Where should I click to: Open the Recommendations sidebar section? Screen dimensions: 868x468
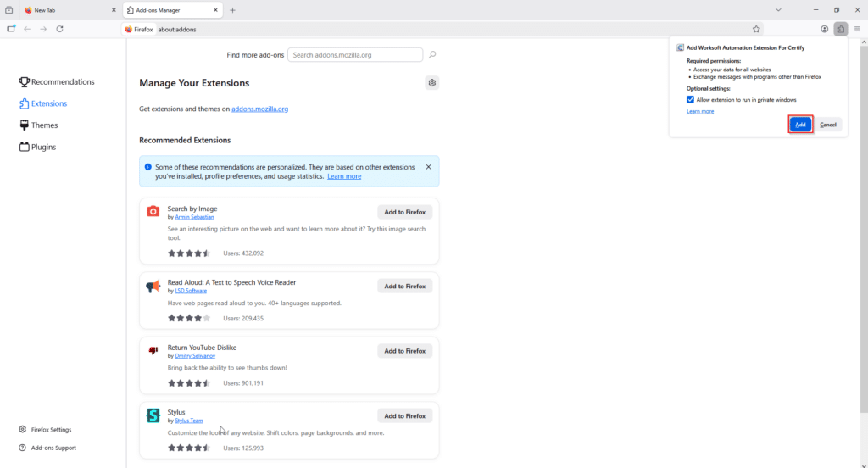click(57, 82)
